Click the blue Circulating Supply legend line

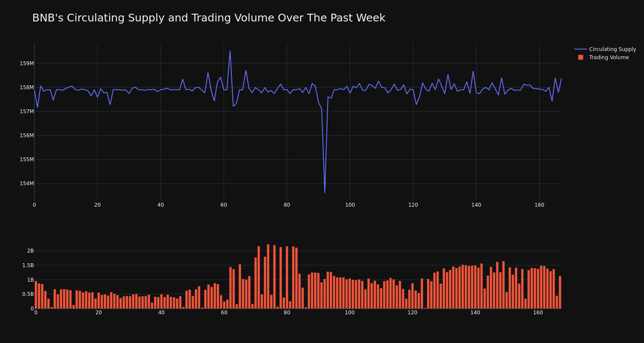point(580,49)
